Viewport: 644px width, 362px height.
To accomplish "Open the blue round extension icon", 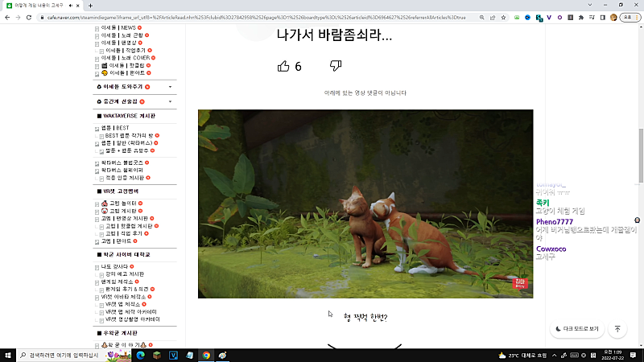I will coord(528,18).
